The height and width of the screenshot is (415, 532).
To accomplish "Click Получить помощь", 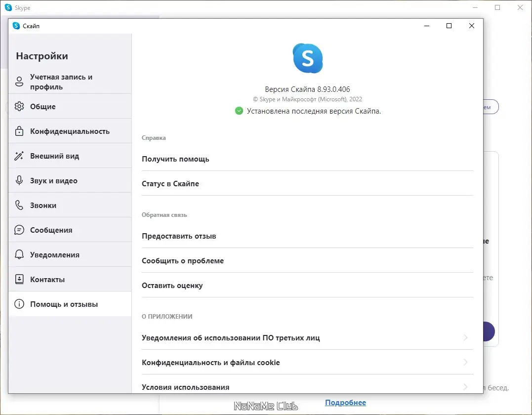I will (307, 159).
